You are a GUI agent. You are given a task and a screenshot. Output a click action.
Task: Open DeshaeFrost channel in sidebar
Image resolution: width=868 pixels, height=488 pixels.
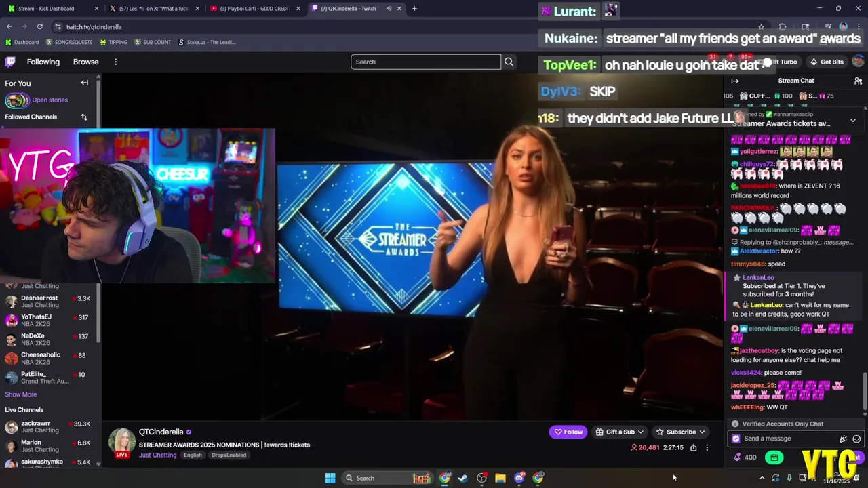(x=49, y=302)
